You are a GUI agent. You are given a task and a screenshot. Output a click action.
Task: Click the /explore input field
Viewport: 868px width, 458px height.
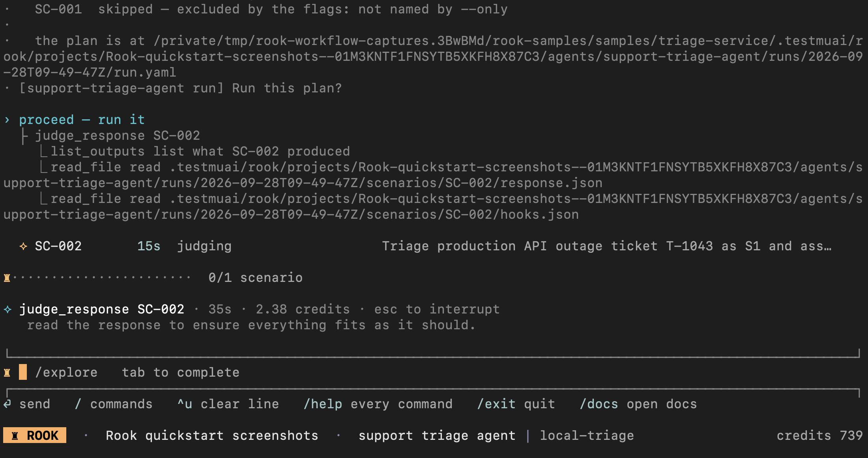tap(433, 372)
